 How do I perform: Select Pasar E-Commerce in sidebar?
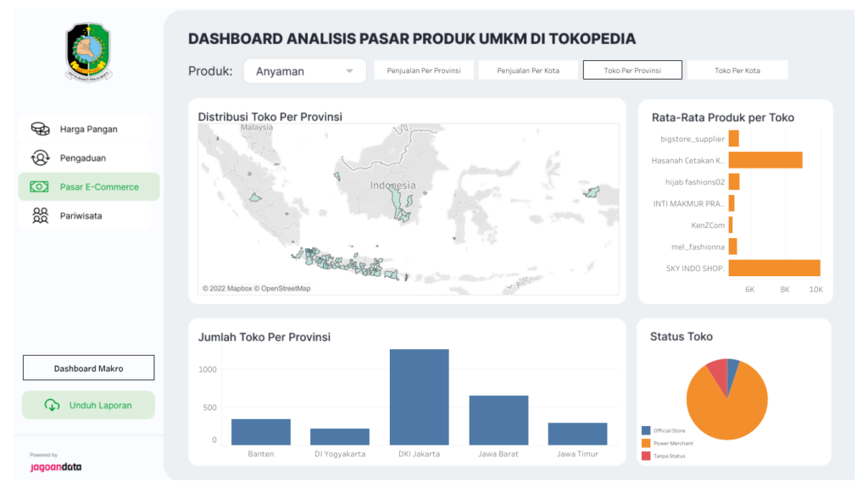pyautogui.click(x=89, y=186)
